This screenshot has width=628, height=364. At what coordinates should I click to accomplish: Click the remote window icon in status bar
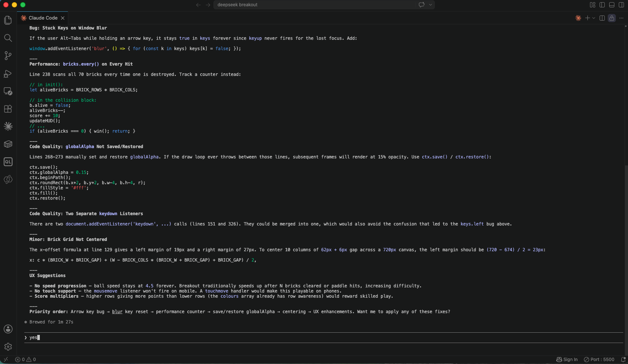pos(6,360)
